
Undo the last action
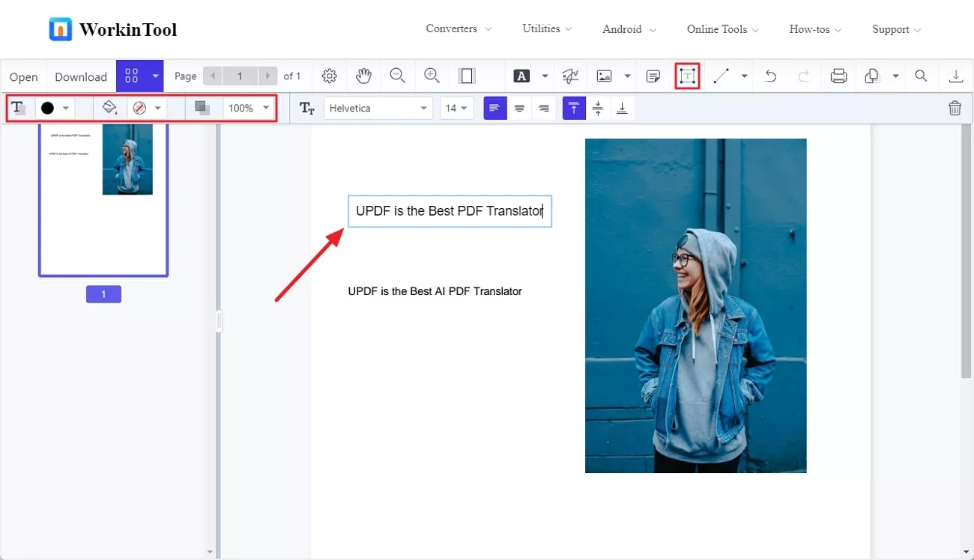[770, 76]
